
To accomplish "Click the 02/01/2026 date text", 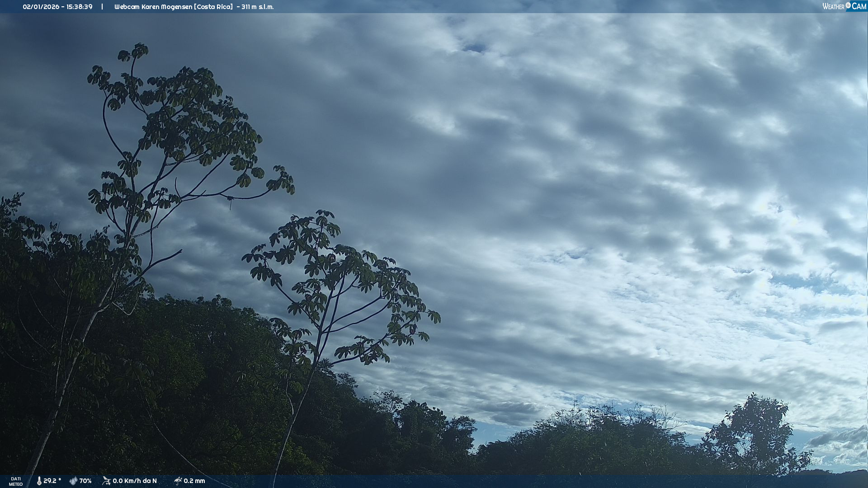I will point(41,7).
